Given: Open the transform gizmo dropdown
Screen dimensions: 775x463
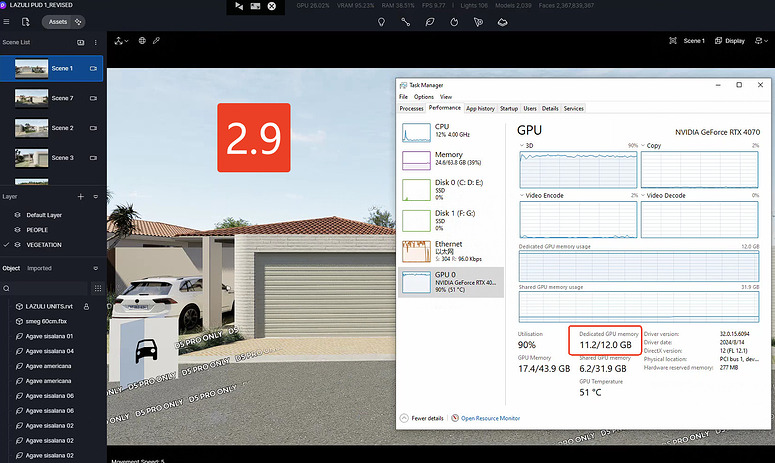Looking at the screenshot, I should pos(121,41).
